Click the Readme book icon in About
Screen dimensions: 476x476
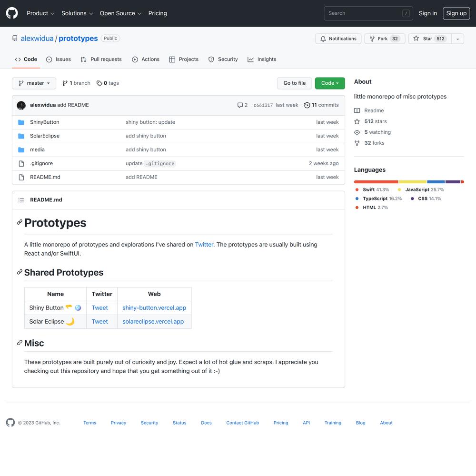pos(357,111)
